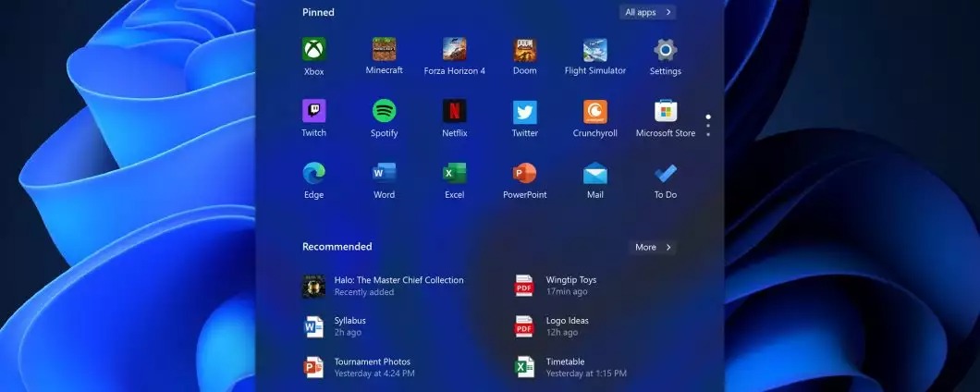
Task: Go to next pinned page dot
Action: pos(708,126)
